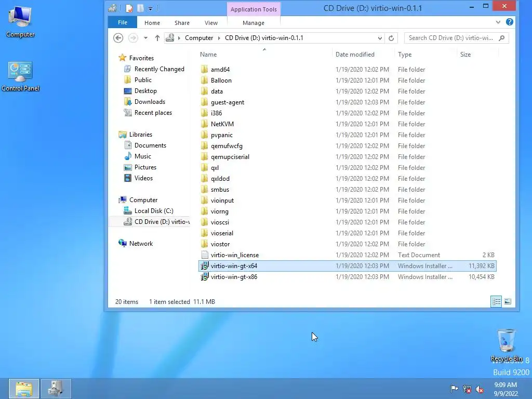Image resolution: width=532 pixels, height=399 pixels.
Task: Select Public in Favorites
Action: pos(143,79)
